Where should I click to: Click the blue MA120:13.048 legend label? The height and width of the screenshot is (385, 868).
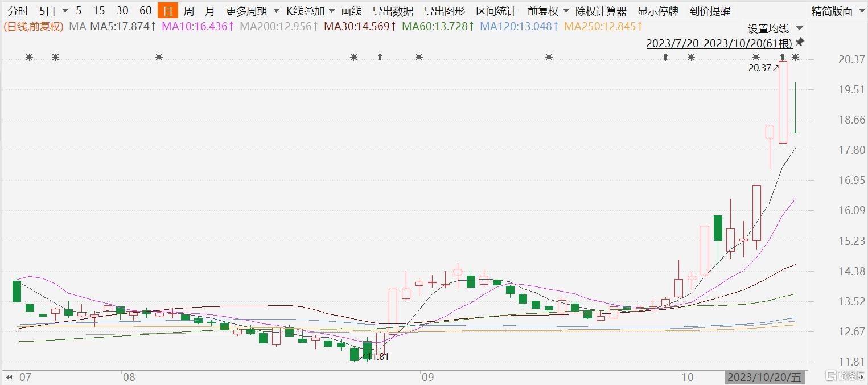(x=520, y=26)
